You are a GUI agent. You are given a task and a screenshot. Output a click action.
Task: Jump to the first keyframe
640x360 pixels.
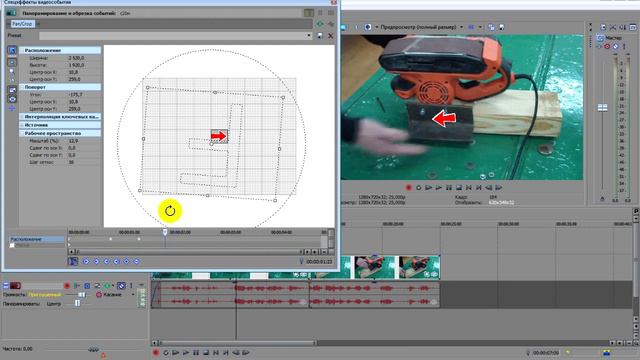86,261
